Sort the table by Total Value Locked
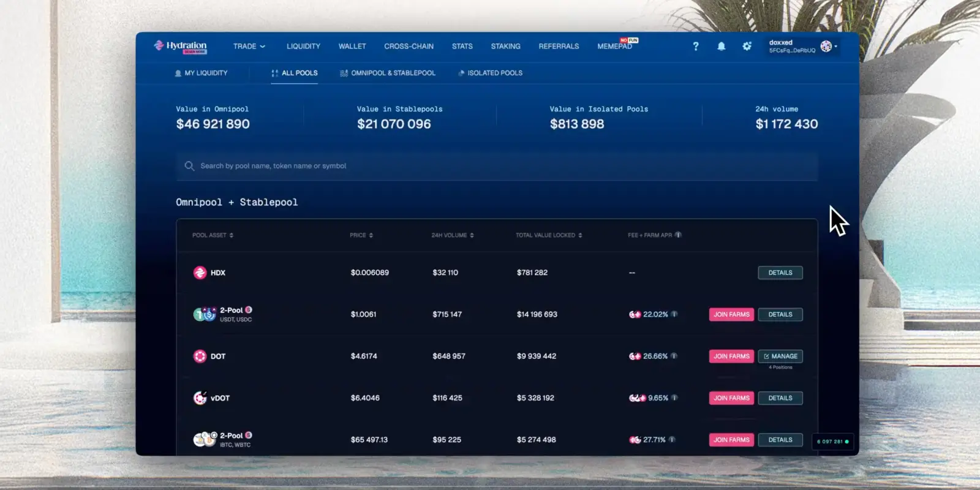Viewport: 980px width, 490px height. coord(549,235)
